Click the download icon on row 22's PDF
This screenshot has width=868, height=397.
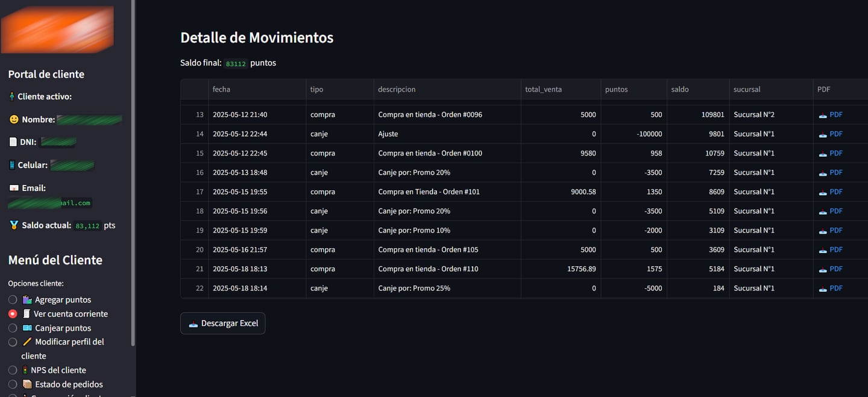coord(823,289)
